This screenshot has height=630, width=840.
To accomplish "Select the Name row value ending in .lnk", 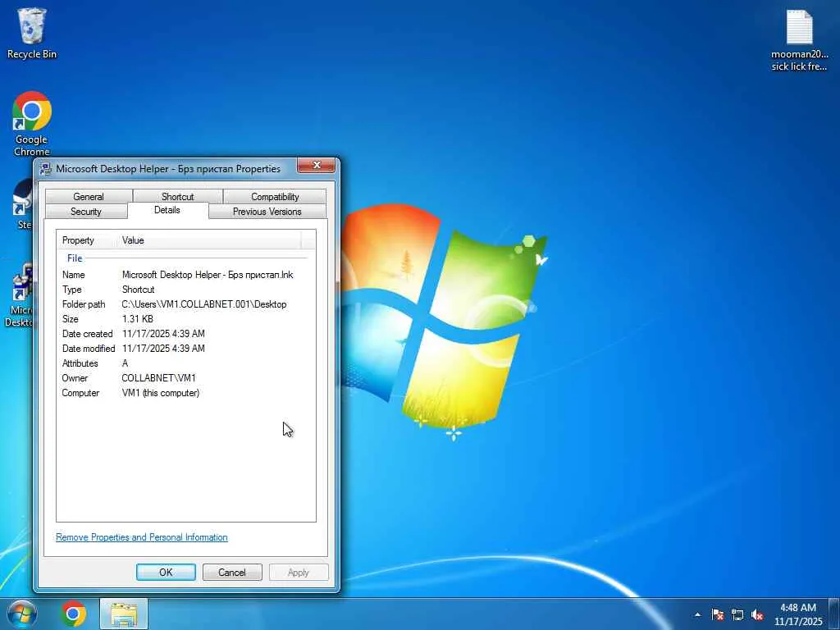I will [x=208, y=275].
